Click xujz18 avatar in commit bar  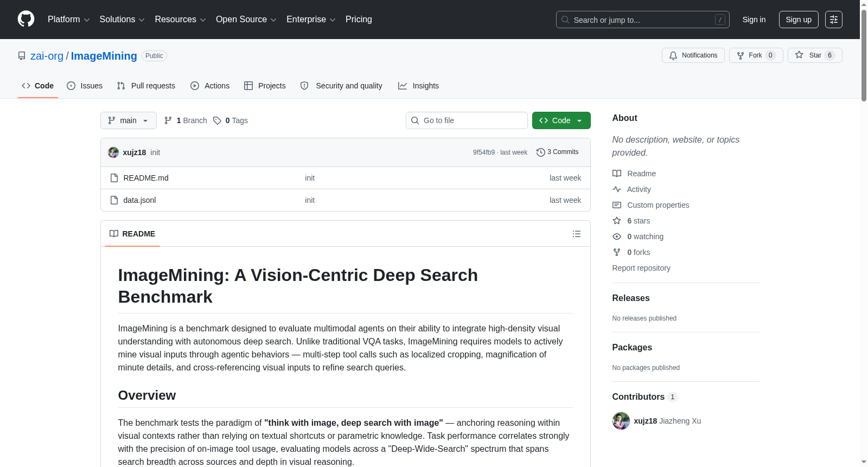(113, 152)
